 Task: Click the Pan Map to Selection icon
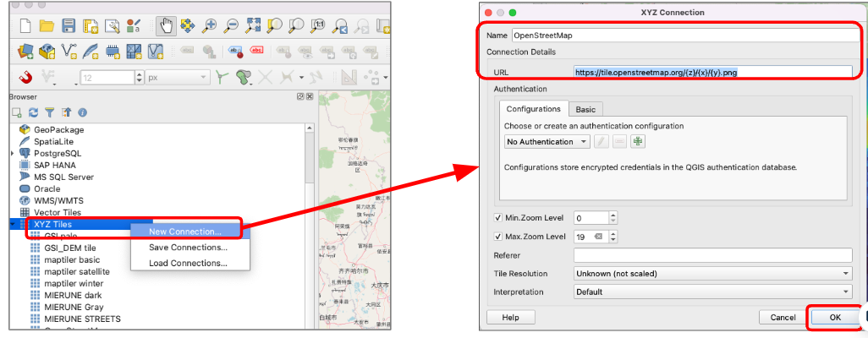coord(188,25)
